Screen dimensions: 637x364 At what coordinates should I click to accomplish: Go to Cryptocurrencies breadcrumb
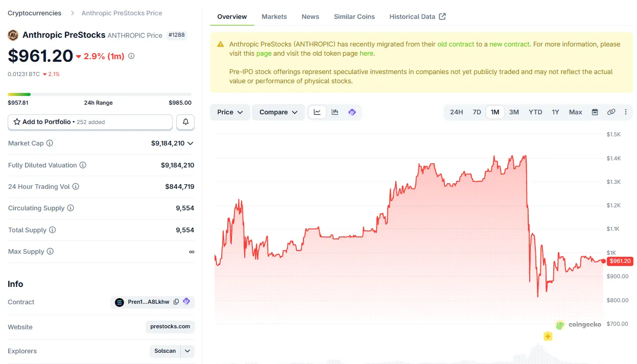coord(34,13)
